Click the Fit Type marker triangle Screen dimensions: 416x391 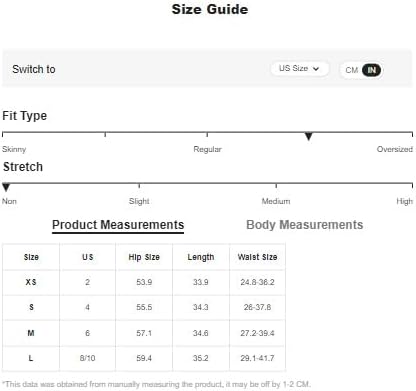[309, 136]
